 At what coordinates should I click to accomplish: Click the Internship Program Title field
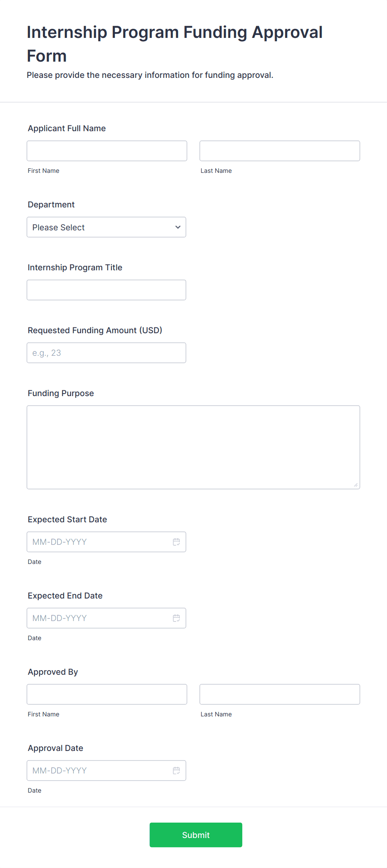click(106, 290)
